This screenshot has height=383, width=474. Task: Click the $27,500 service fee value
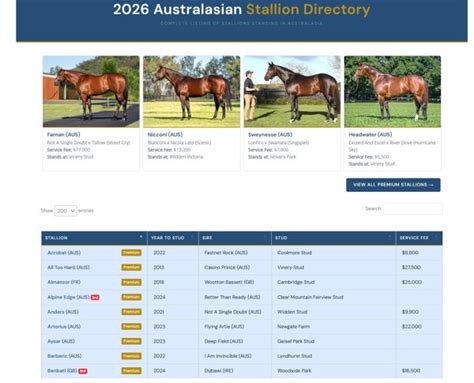pos(411,267)
